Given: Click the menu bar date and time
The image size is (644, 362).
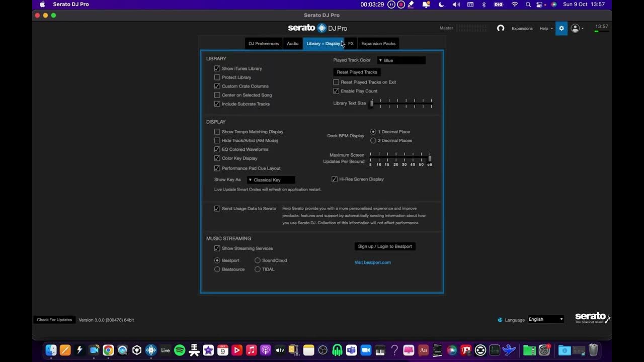Looking at the screenshot, I should click(584, 5).
